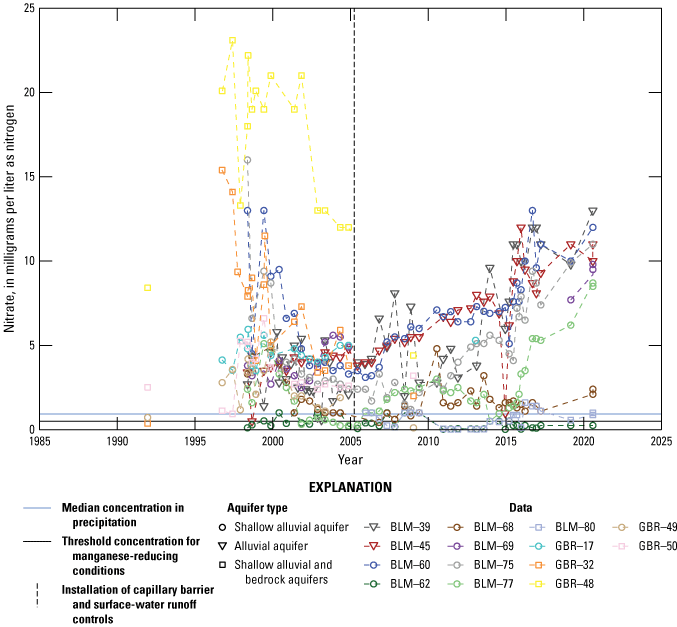The width and height of the screenshot is (677, 627).
Task: Click the BLM-45 red triangle legend marker
Action: [x=374, y=545]
